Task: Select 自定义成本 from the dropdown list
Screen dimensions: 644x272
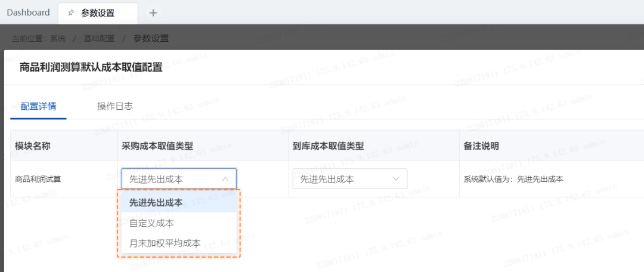Action: (x=151, y=222)
